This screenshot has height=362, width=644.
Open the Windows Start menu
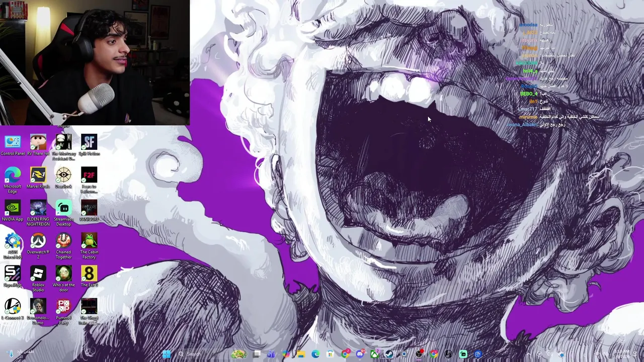[167, 354]
